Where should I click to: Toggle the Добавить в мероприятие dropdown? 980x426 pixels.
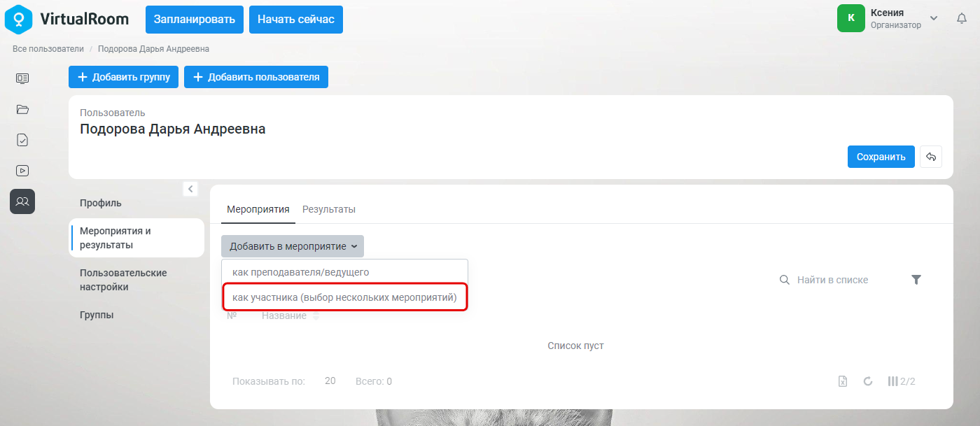[x=293, y=246]
